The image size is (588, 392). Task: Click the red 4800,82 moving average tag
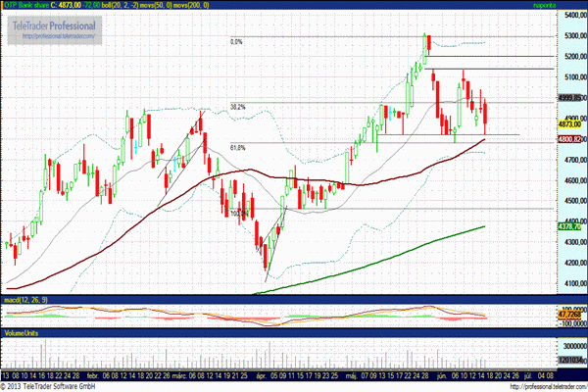coord(571,140)
